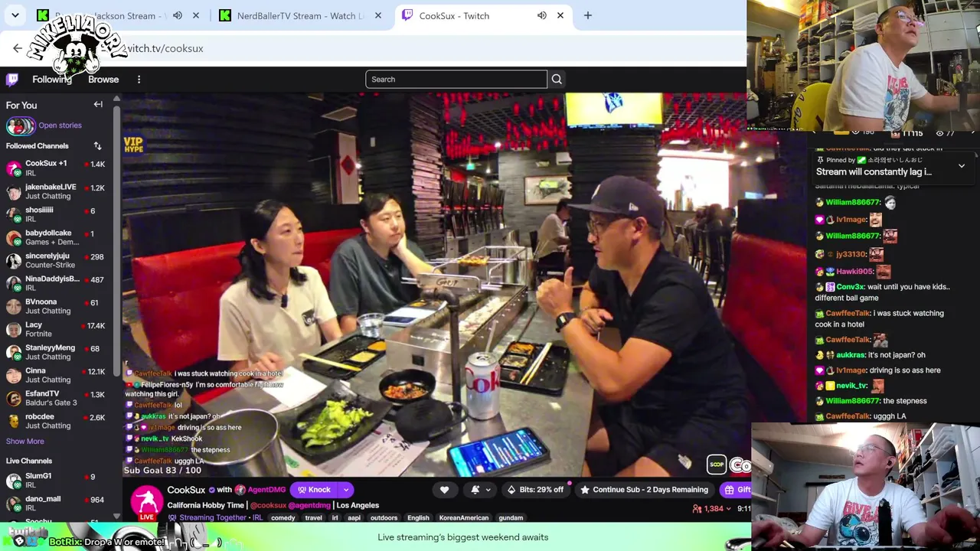Viewport: 980px width, 551px height.
Task: Click Show More under Followed Channels
Action: click(25, 441)
